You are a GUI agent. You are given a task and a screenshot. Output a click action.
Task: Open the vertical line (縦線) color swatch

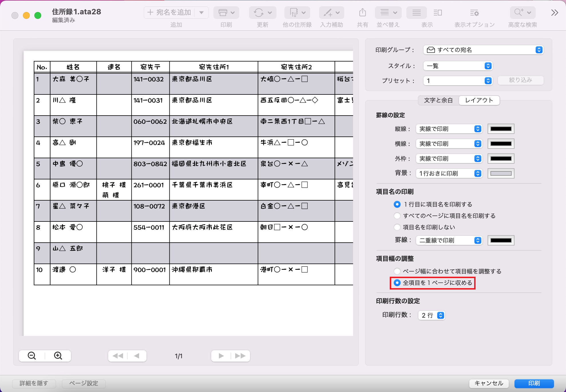501,129
